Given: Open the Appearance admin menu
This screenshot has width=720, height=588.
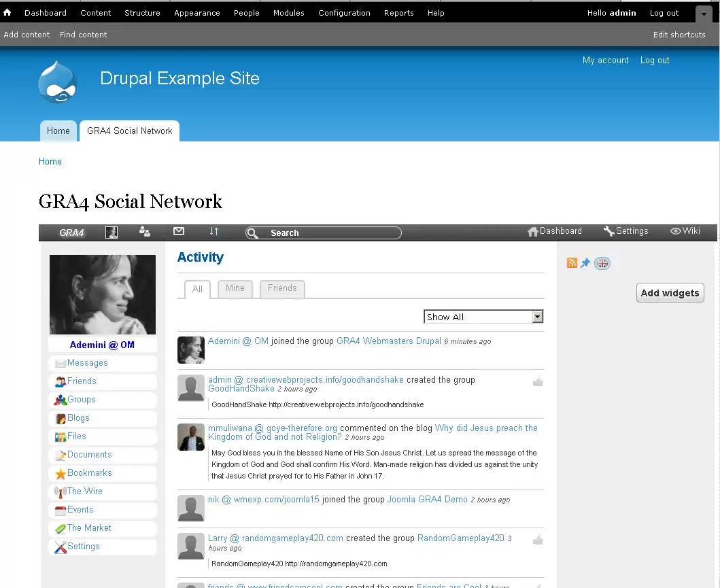Looking at the screenshot, I should click(197, 13).
